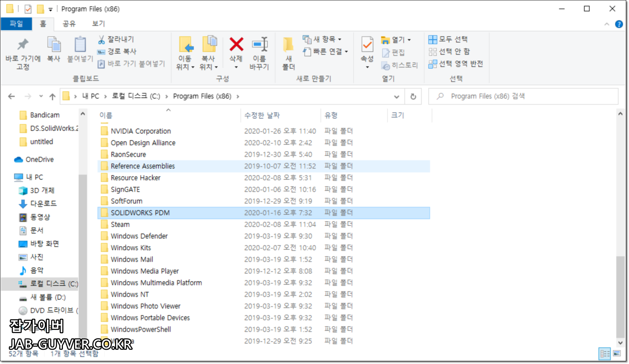This screenshot has height=364, width=629.
Task: Select the Resource Hacker folder
Action: click(264, 178)
